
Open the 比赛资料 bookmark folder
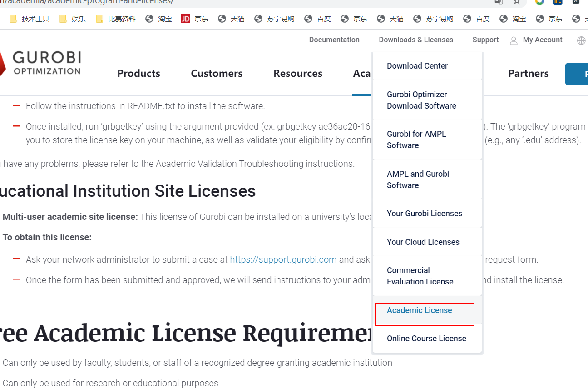[115, 19]
